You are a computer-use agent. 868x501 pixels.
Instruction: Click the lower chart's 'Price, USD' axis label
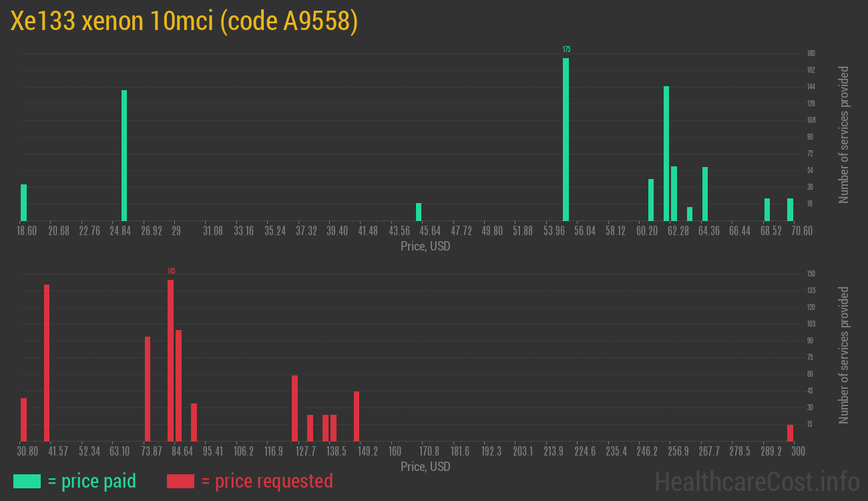(425, 466)
